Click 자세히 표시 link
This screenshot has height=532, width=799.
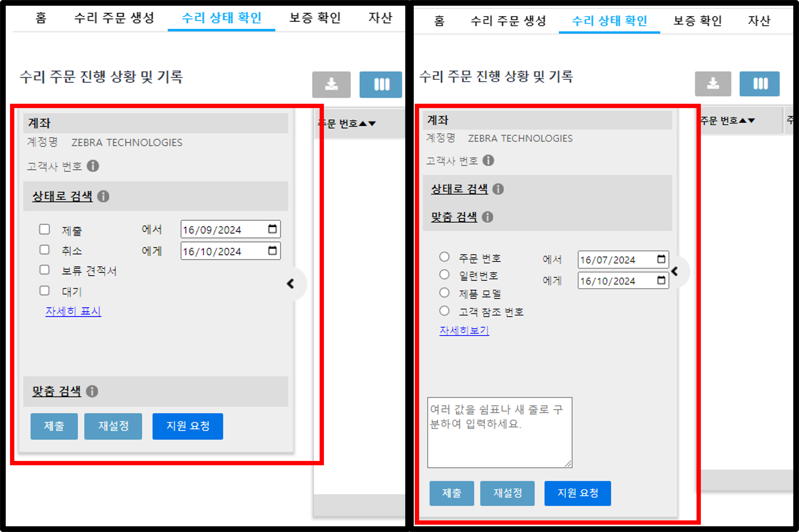pos(73,311)
